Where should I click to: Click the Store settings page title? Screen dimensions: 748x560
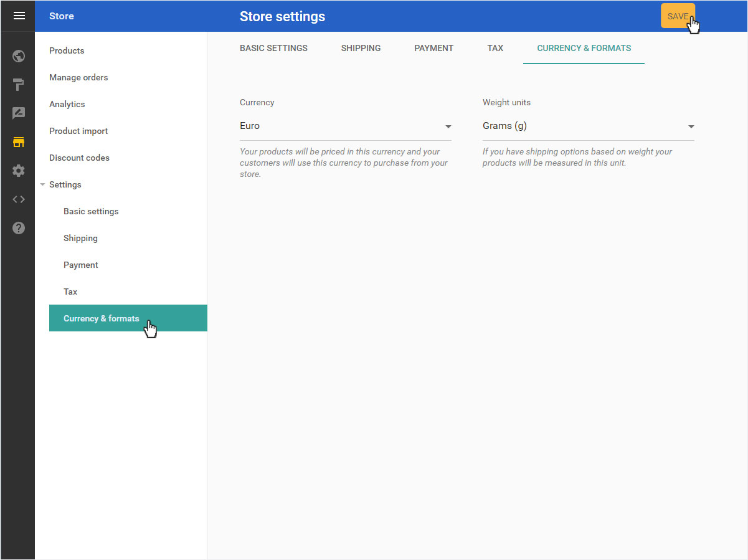pyautogui.click(x=282, y=16)
